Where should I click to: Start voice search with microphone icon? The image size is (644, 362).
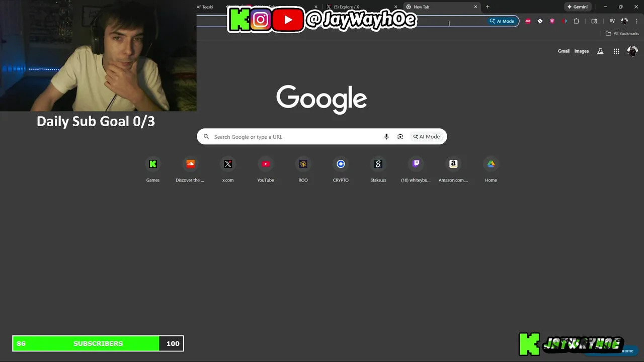click(x=386, y=137)
